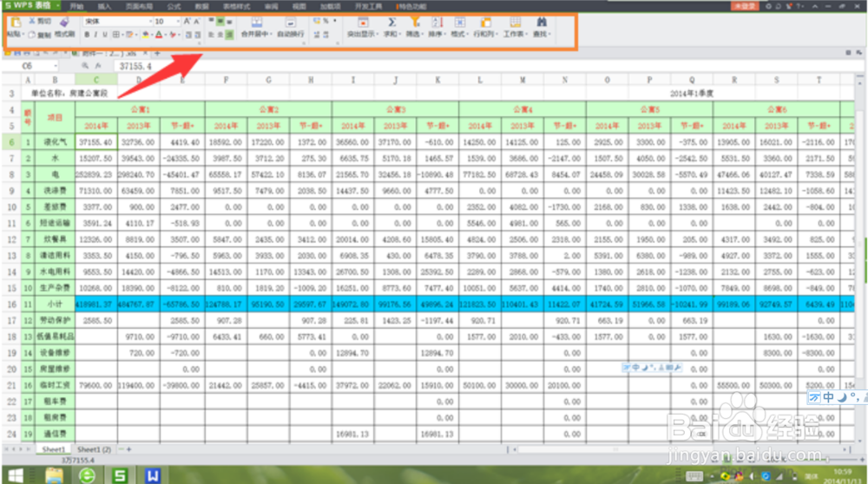Click the fx insert function icon

pyautogui.click(x=99, y=66)
